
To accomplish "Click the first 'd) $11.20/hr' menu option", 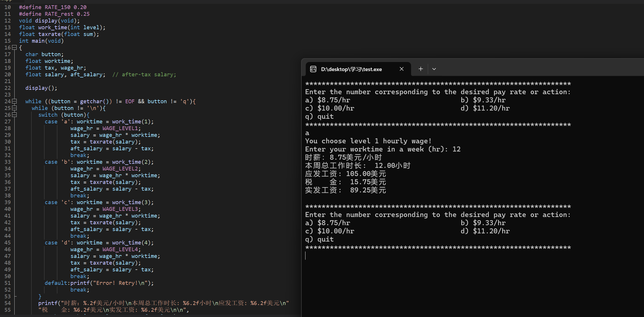I will 485,108.
